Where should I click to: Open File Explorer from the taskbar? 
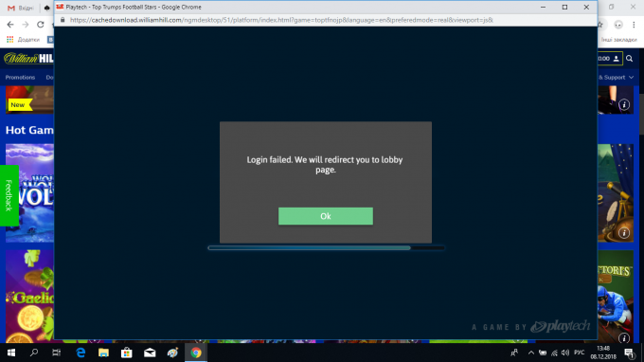click(103, 353)
